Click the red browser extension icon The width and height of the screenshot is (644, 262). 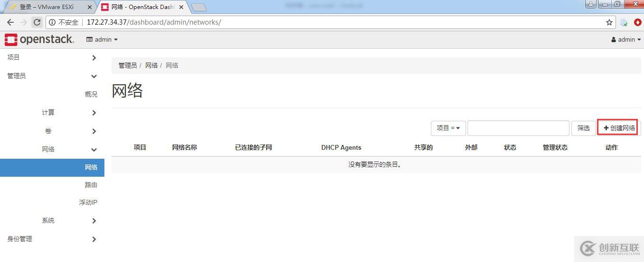click(637, 22)
